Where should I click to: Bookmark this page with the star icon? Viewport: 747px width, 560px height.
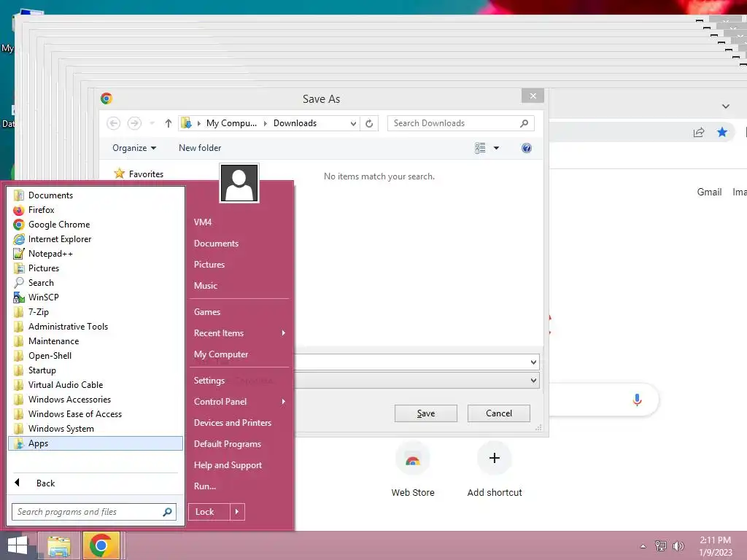click(722, 132)
